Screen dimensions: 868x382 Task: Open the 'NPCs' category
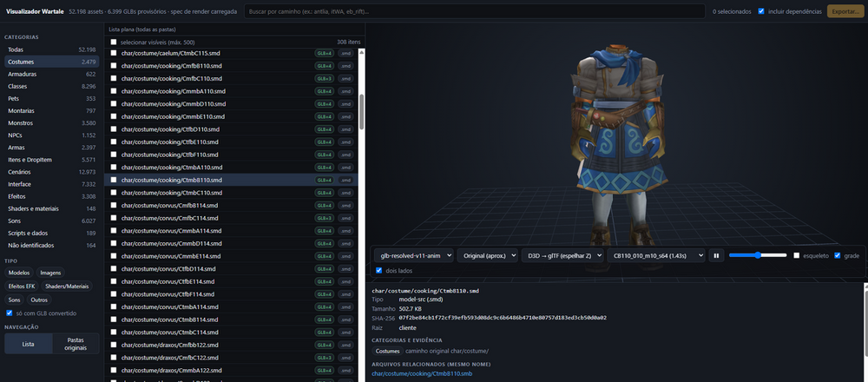point(51,135)
